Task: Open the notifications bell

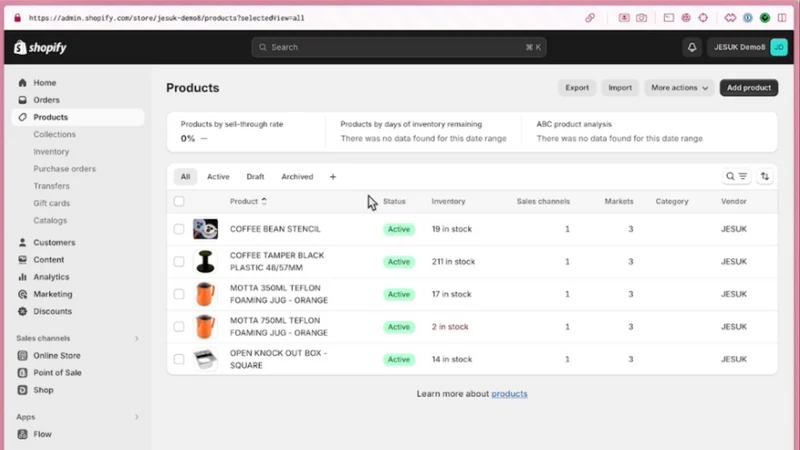Action: pos(692,47)
